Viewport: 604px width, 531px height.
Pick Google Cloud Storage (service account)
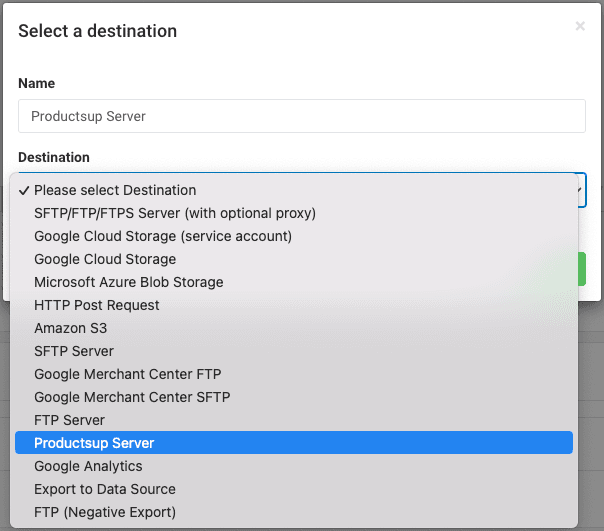[163, 236]
